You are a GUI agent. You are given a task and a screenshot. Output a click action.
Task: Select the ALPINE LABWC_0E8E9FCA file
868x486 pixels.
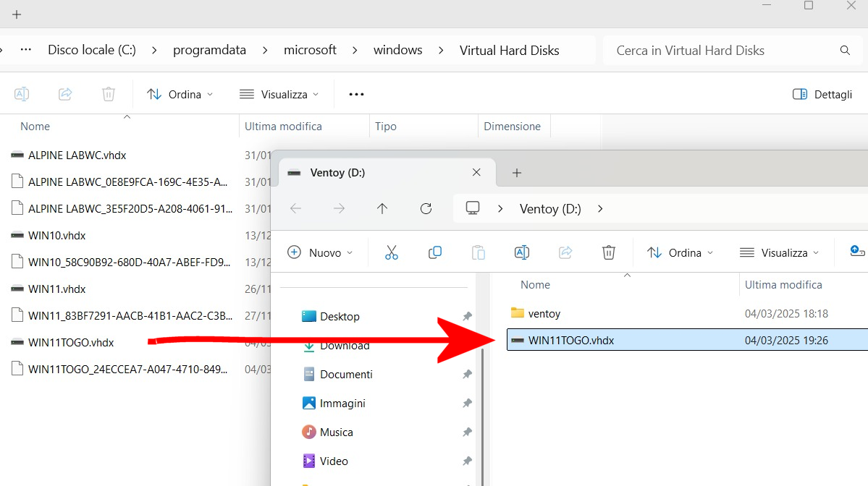tap(128, 182)
